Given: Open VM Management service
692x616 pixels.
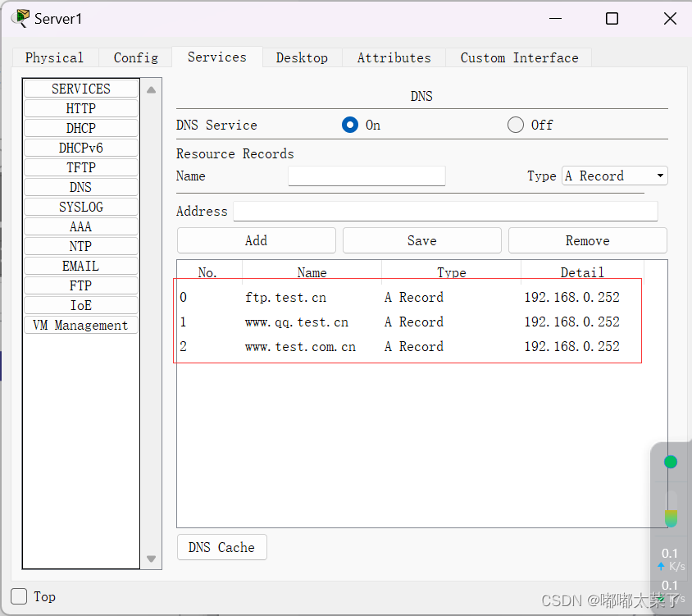Looking at the screenshot, I should click(x=81, y=325).
